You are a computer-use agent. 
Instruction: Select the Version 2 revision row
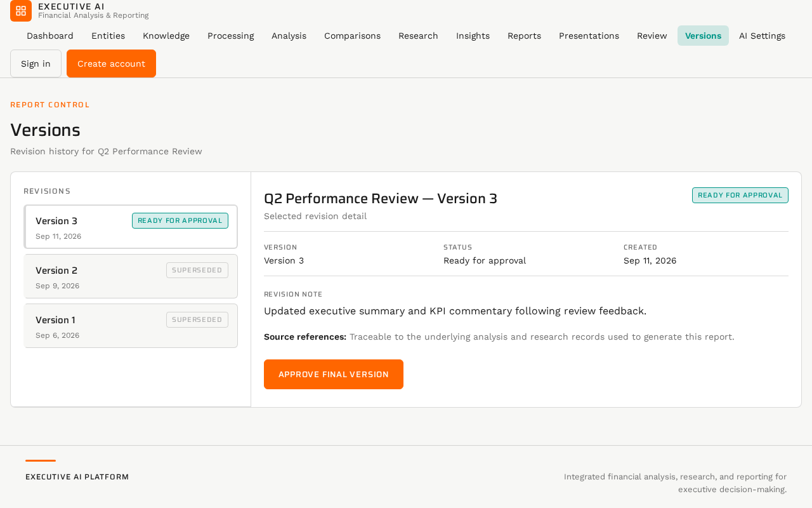131,276
